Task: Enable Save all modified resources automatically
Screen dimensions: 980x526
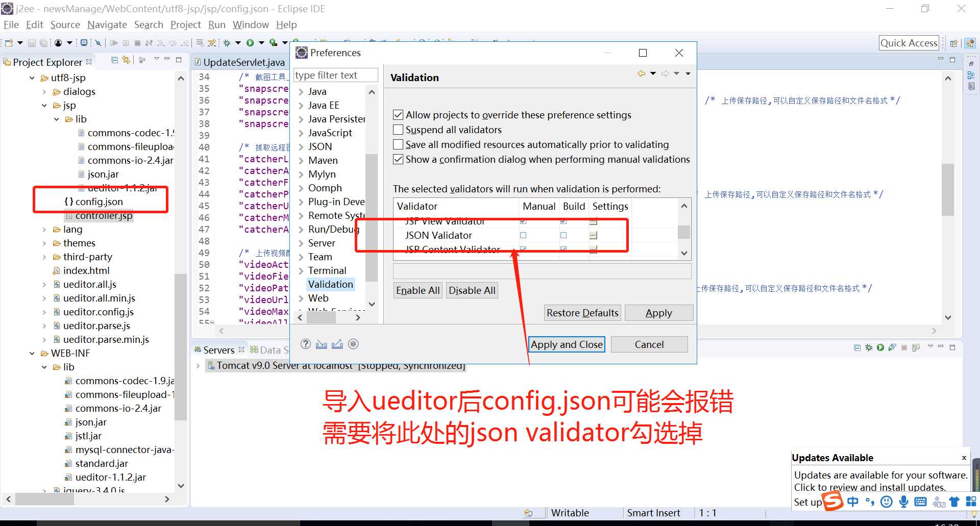Action: coord(398,144)
